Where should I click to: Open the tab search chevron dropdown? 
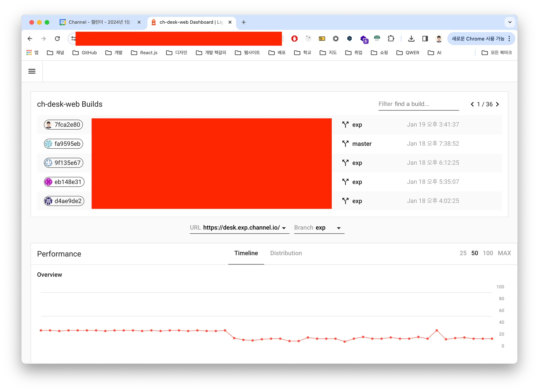tap(510, 22)
